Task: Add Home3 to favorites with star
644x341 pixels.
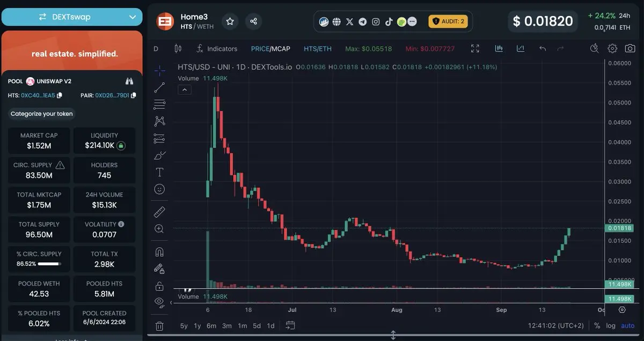Action: [x=230, y=21]
